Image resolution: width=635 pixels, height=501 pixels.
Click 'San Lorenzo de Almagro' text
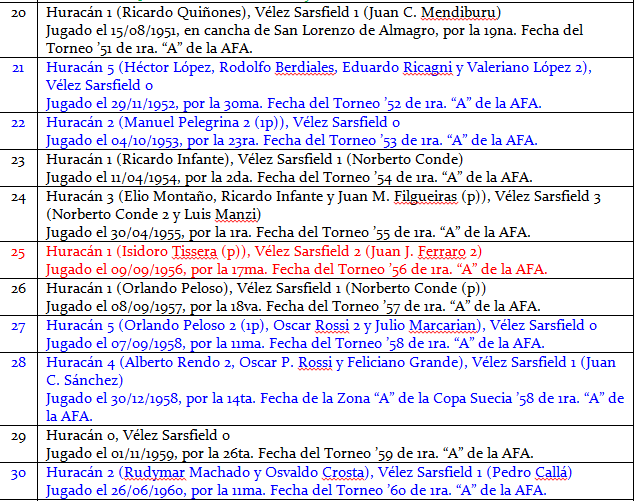pyautogui.click(x=354, y=31)
